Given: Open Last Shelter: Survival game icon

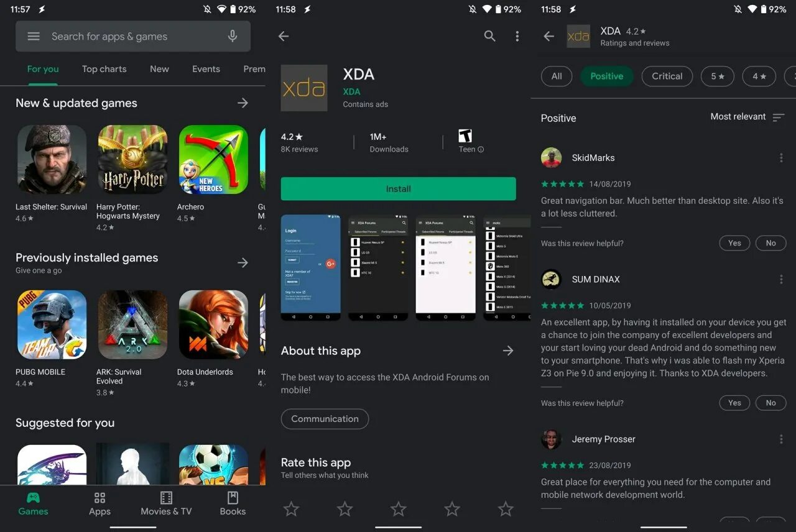Looking at the screenshot, I should 52,160.
